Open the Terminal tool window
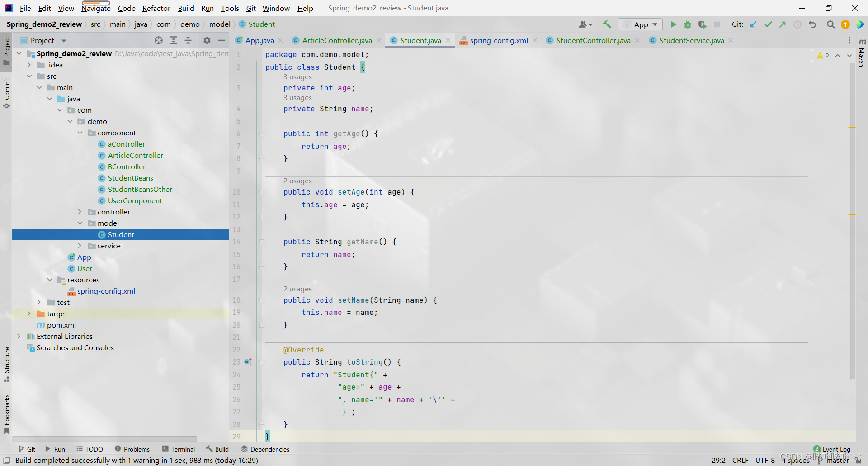This screenshot has width=868, height=466. coord(179,449)
